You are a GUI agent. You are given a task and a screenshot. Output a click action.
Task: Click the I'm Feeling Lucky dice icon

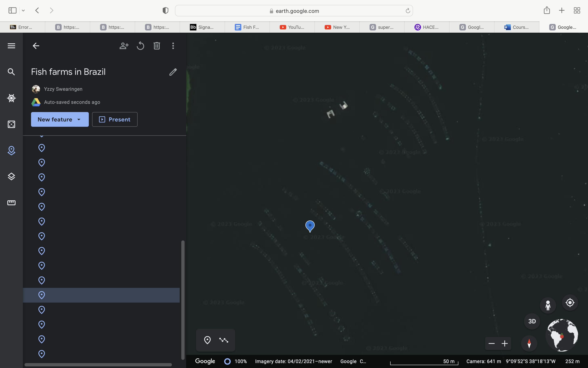click(11, 124)
